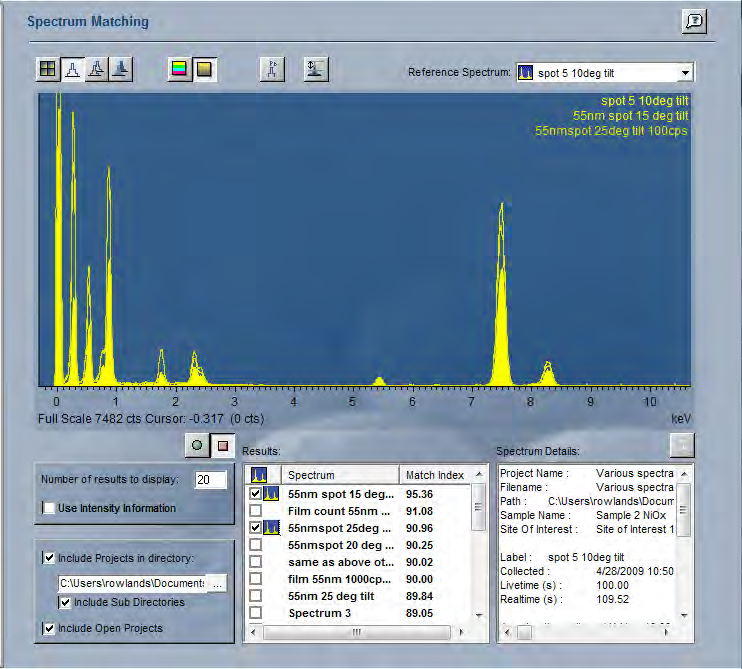This screenshot has width=742, height=669.
Task: Click the vertical scale normalize icon
Action: point(316,70)
